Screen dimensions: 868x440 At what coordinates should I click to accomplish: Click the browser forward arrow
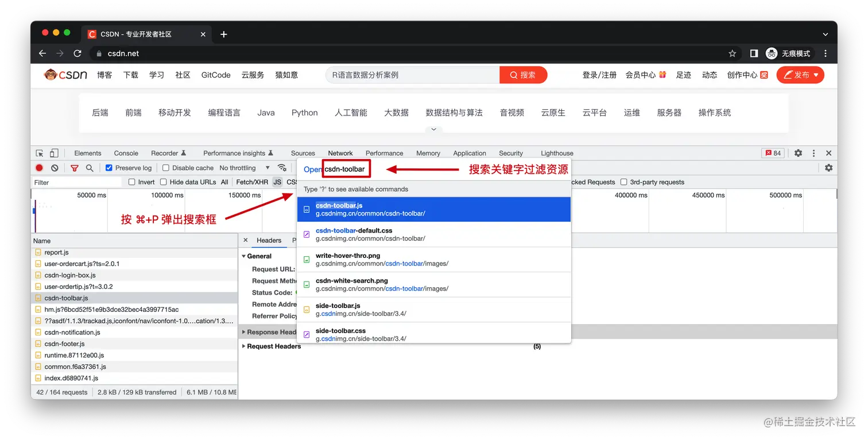point(60,53)
